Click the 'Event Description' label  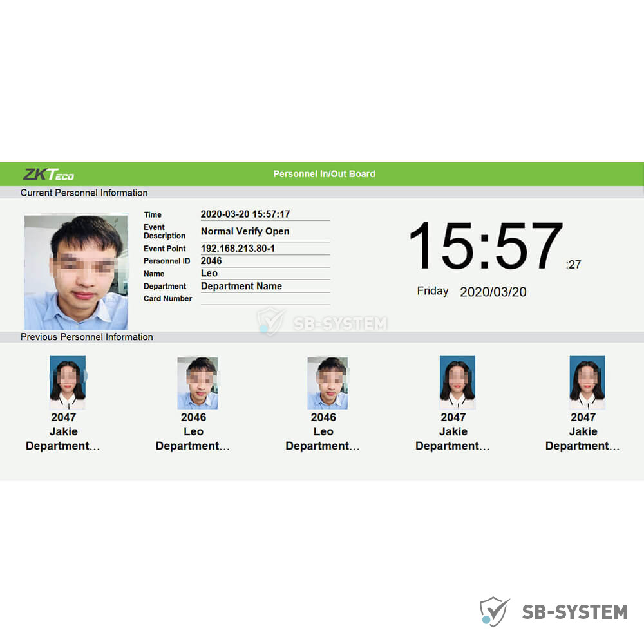164,231
